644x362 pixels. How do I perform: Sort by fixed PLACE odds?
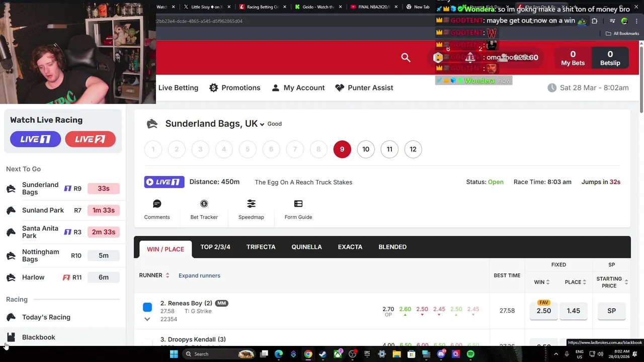click(x=575, y=282)
